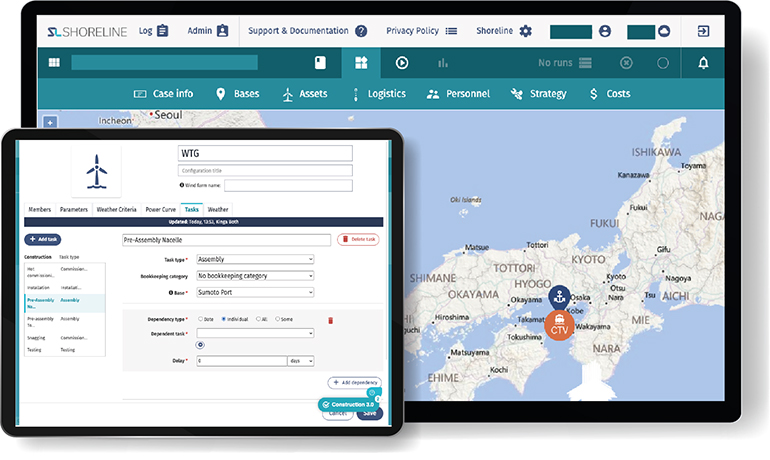Open the Bookkeeping category dropdown

pyautogui.click(x=255, y=276)
